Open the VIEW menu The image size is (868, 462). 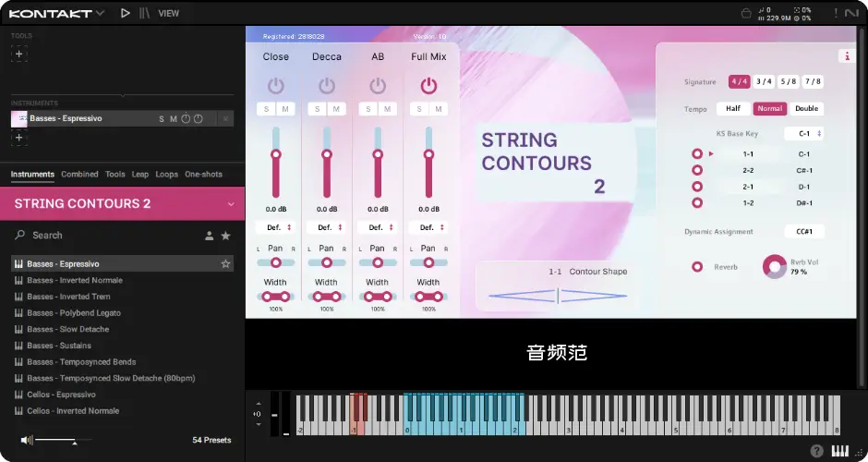point(168,14)
